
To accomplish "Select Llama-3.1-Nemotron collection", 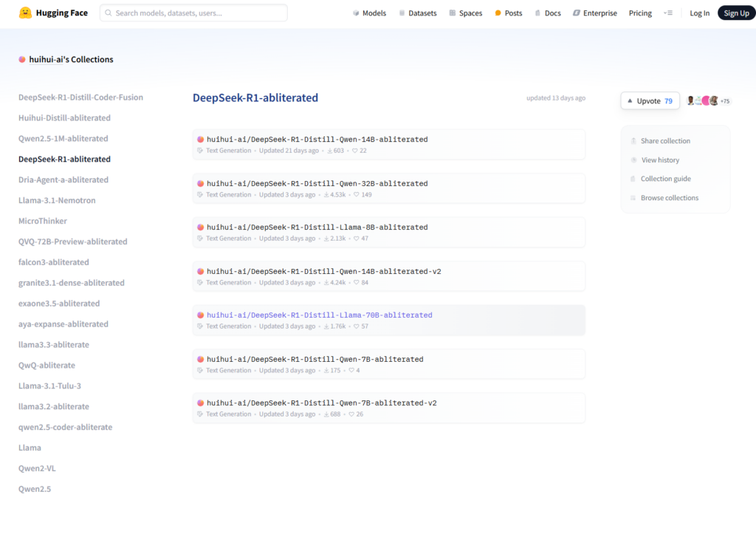I will (x=57, y=201).
